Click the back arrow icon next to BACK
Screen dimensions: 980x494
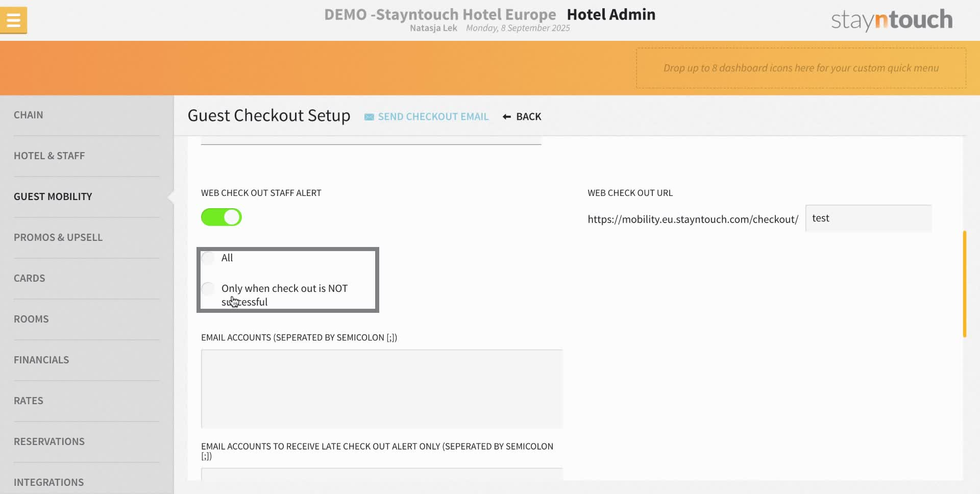[x=506, y=117]
